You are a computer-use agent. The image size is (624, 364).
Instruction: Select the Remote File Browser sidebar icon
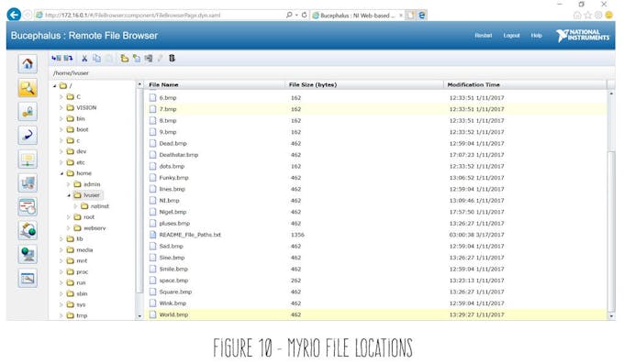pos(28,87)
